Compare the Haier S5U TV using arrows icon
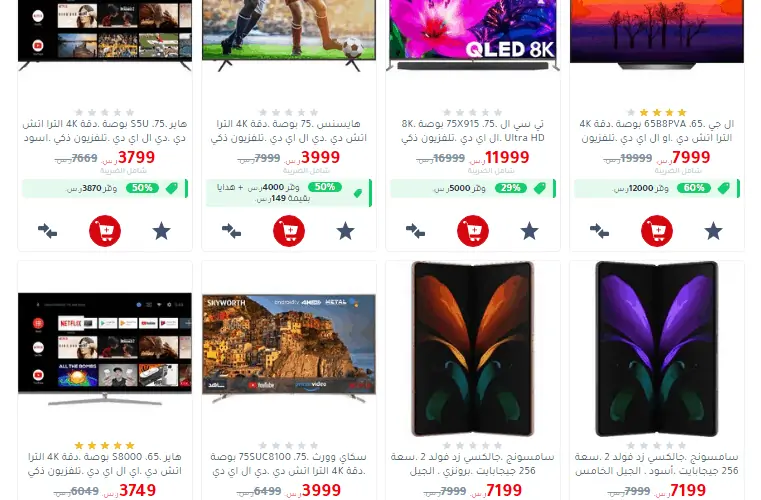The height and width of the screenshot is (500, 761). pos(48,231)
